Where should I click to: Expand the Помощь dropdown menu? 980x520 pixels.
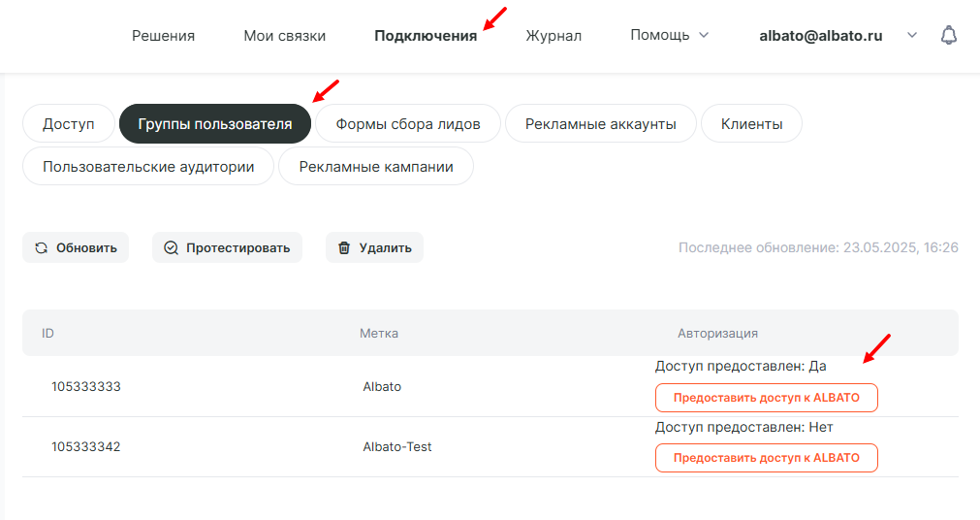click(x=669, y=36)
